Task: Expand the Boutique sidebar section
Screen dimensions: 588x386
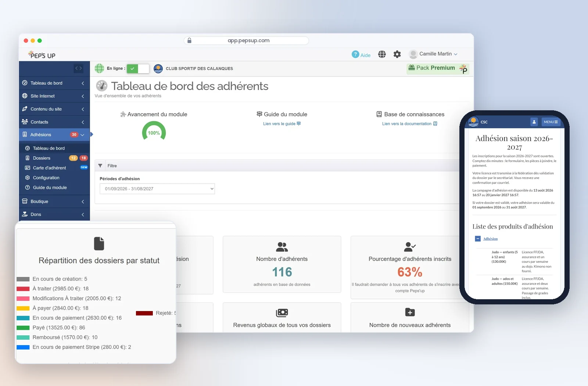Action: pos(54,201)
